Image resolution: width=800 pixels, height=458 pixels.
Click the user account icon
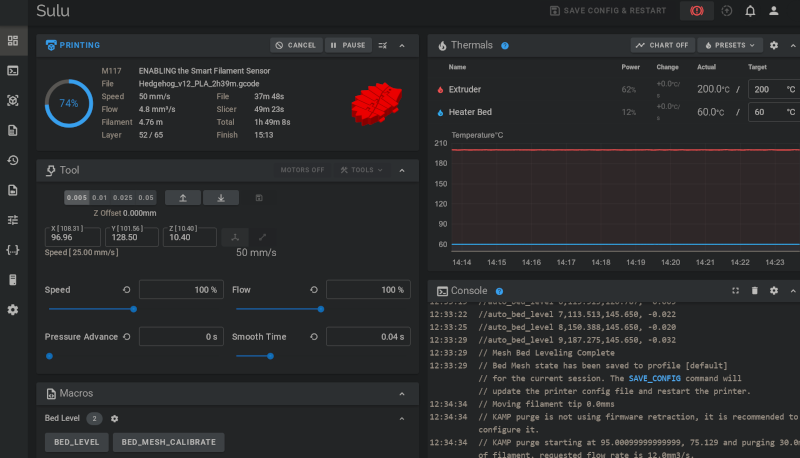point(773,11)
